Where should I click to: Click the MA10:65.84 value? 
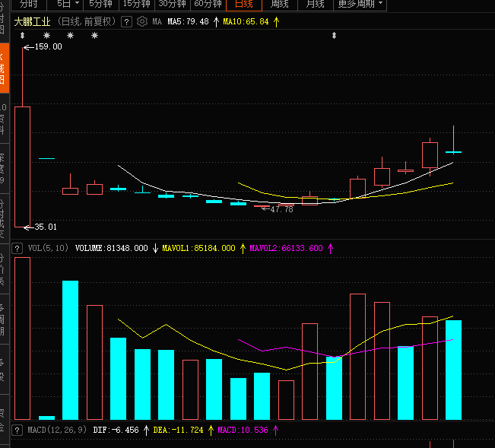[246, 21]
